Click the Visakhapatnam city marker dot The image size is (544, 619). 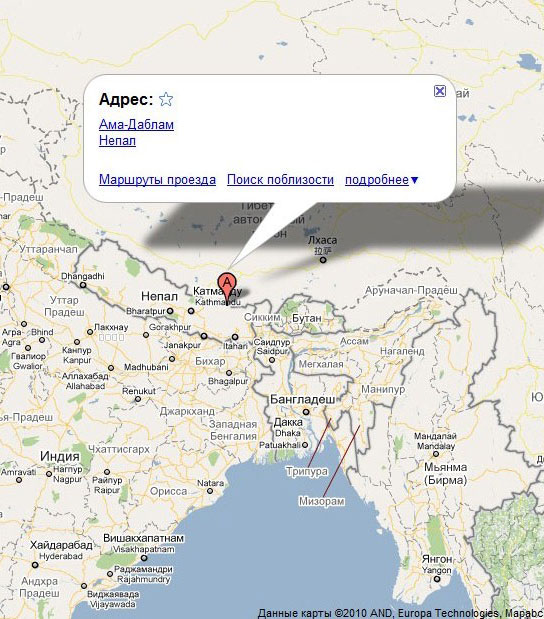click(x=144, y=558)
